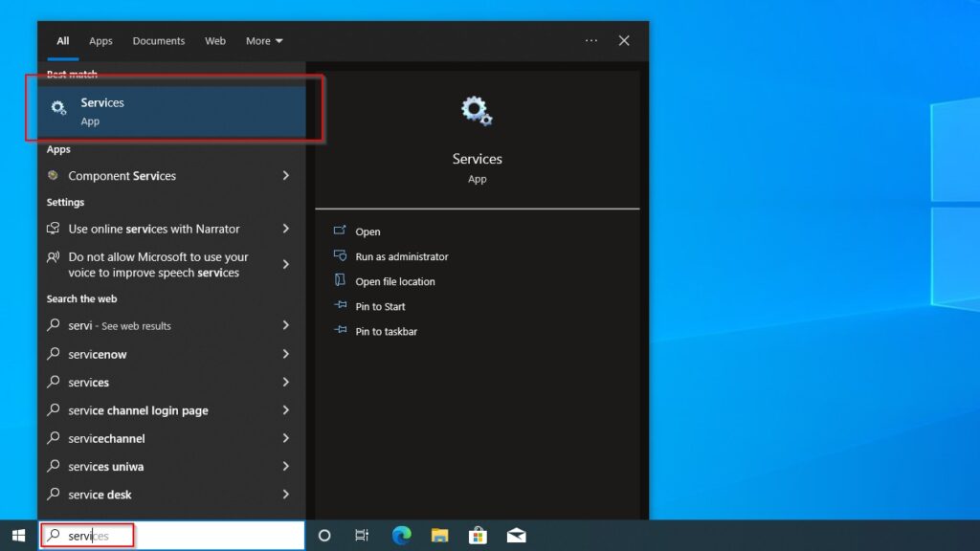Expand the service desk suggestion arrow
The height and width of the screenshot is (551, 980).
286,495
